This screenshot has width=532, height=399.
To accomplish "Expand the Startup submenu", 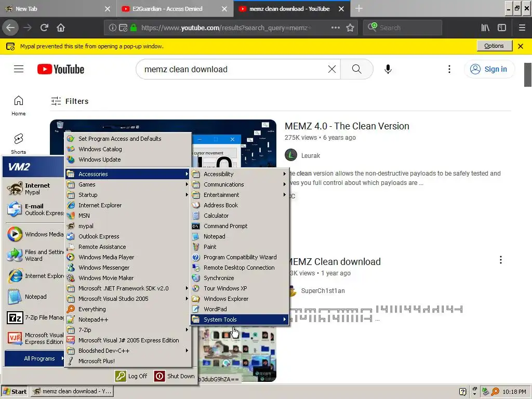I will (x=128, y=195).
